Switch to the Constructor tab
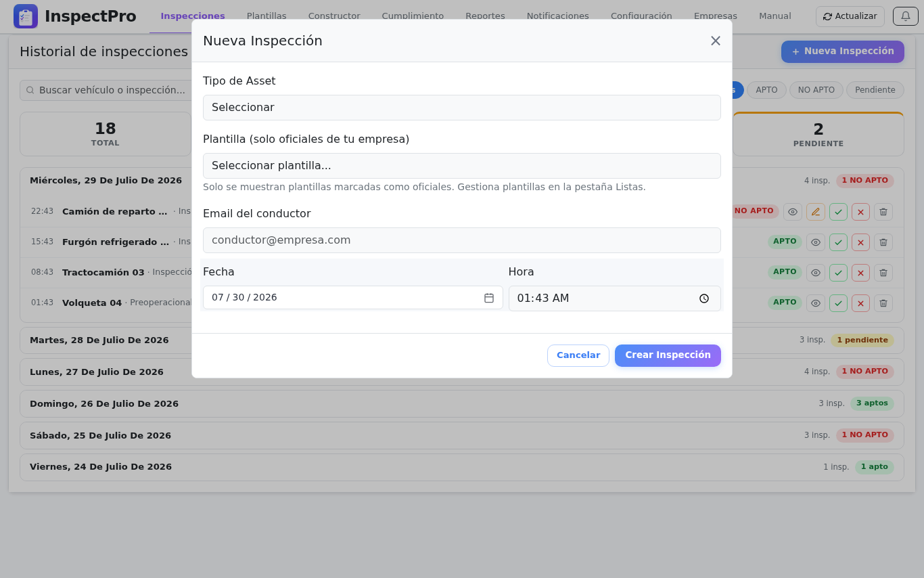Screen dimensions: 924x578 click(x=334, y=16)
